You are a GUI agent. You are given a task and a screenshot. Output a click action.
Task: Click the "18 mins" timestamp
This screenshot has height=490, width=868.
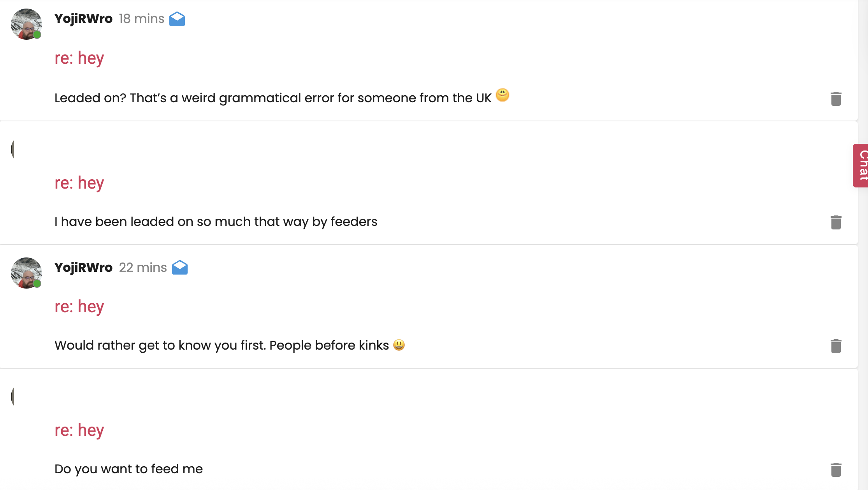coord(141,19)
